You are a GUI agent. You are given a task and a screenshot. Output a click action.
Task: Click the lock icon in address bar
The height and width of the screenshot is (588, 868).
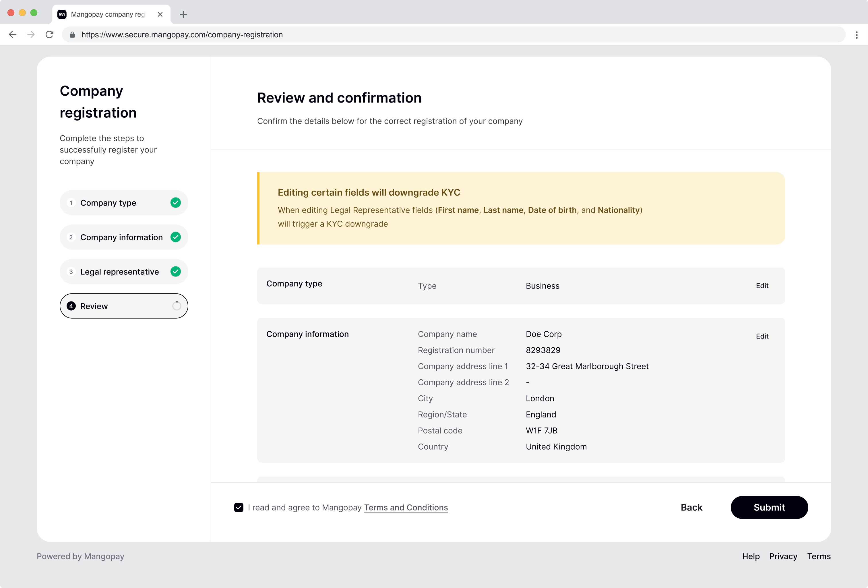[72, 35]
